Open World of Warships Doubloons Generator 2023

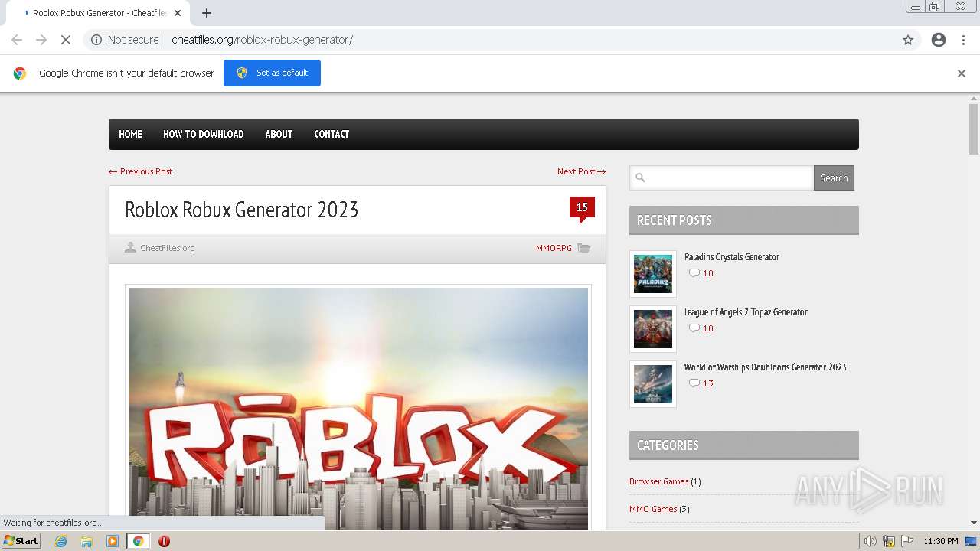(766, 367)
